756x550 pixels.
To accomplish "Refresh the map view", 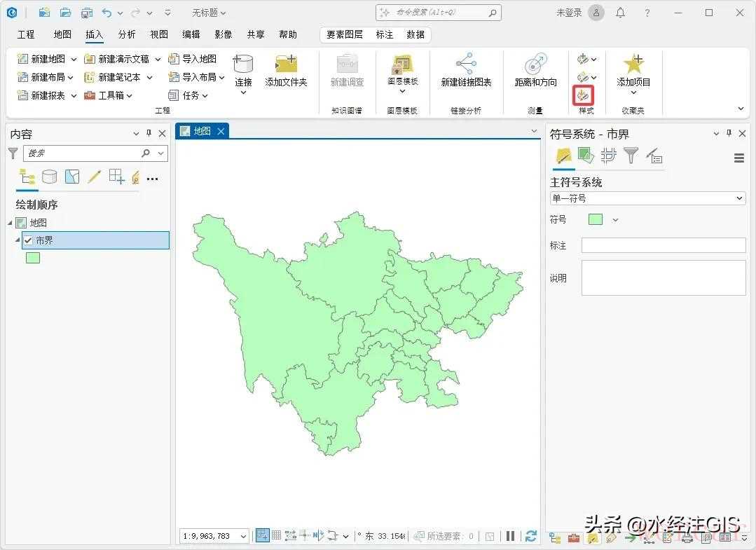I will point(531,536).
